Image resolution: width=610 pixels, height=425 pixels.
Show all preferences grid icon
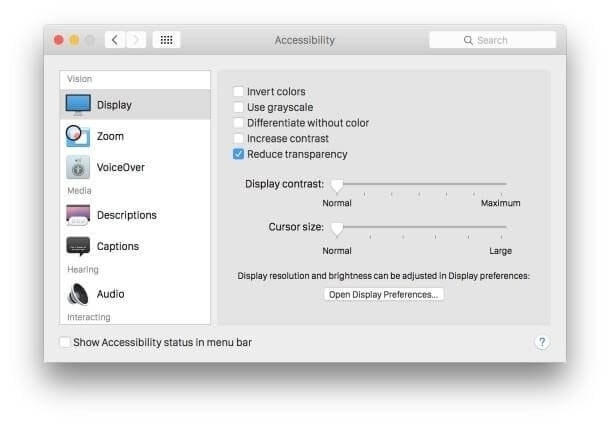pos(167,40)
